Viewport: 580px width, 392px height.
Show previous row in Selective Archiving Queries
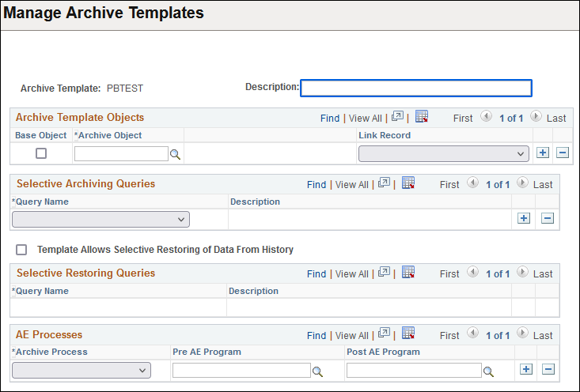472,183
